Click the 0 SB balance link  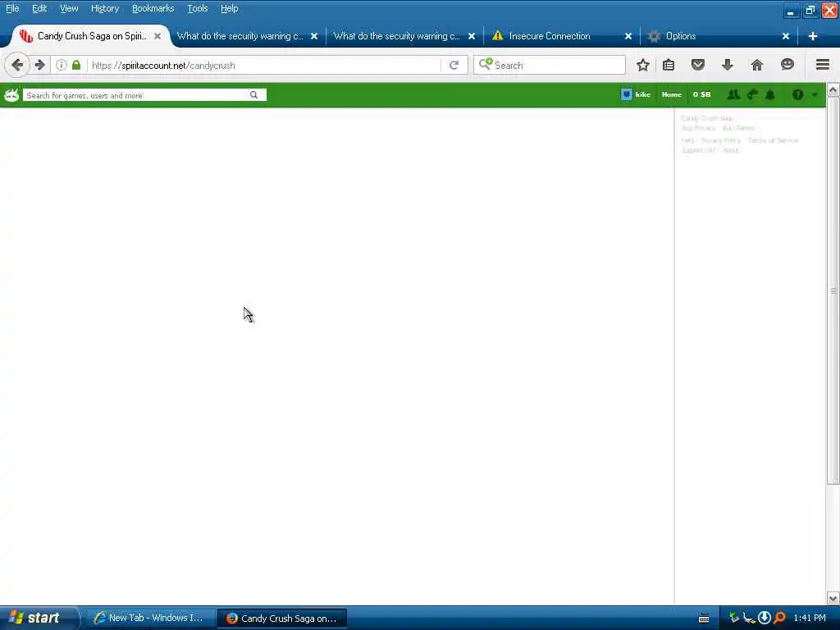[702, 95]
